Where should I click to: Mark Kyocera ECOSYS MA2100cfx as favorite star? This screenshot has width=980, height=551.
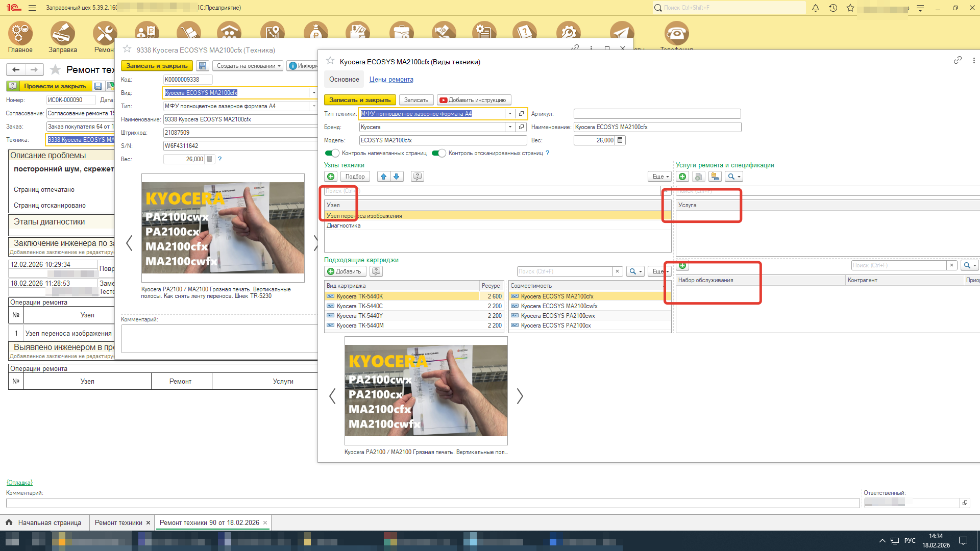330,61
